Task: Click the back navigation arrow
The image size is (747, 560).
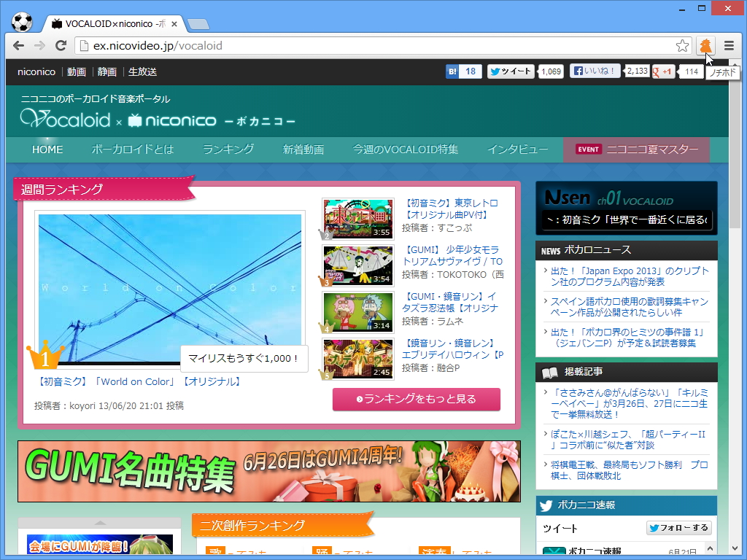Action: coord(18,45)
